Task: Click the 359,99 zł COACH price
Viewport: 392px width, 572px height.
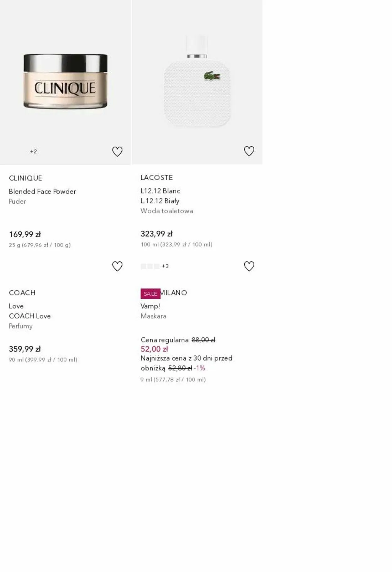Action: click(25, 349)
